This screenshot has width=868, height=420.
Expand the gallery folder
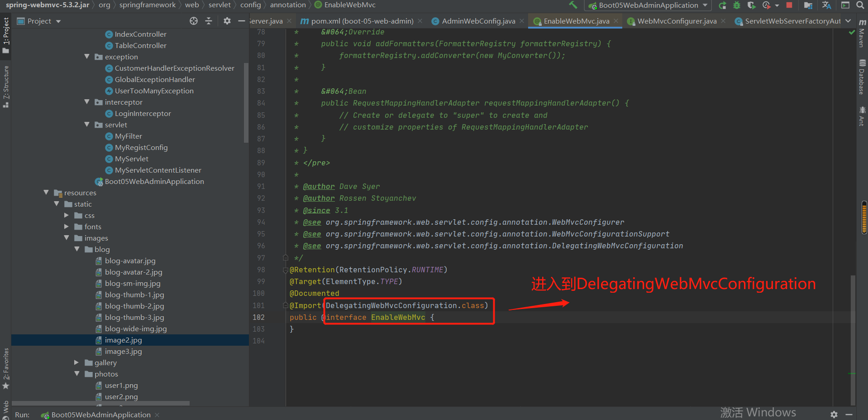(x=77, y=362)
